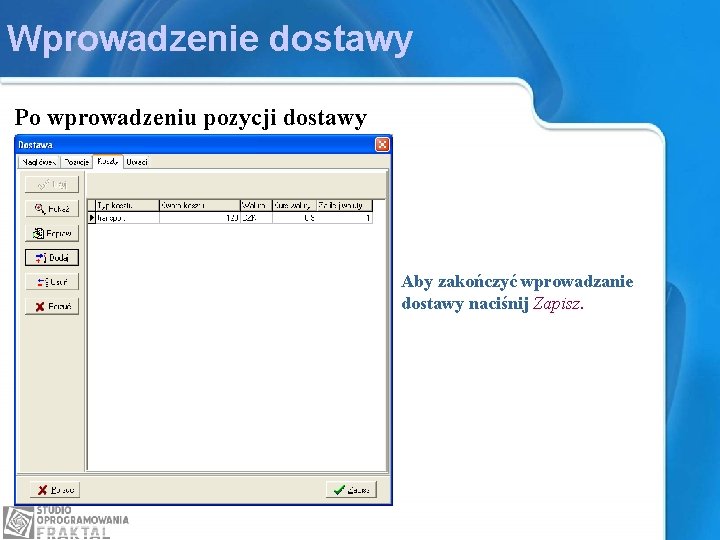Select the Koszty tab
The width and height of the screenshot is (720, 540).
pos(108,161)
